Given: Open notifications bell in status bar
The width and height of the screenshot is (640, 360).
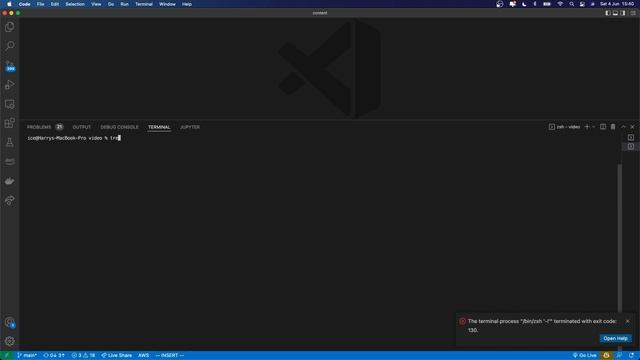Looking at the screenshot, I should 631,356.
